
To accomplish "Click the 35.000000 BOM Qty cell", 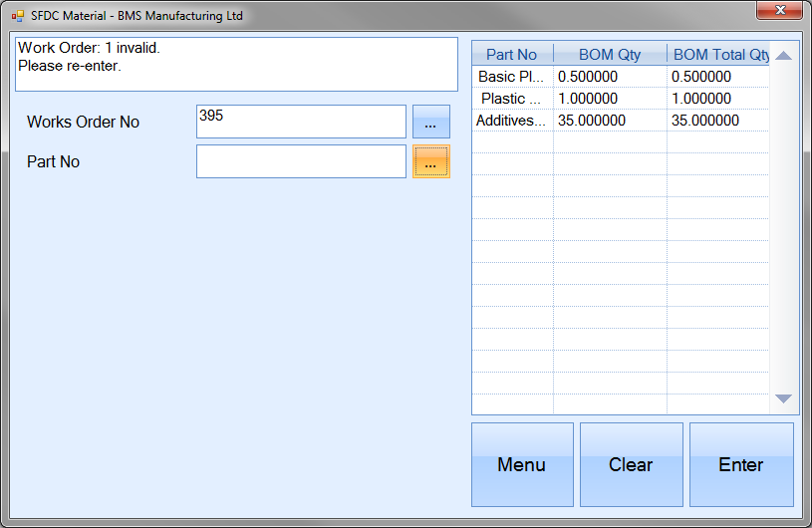I will click(610, 121).
